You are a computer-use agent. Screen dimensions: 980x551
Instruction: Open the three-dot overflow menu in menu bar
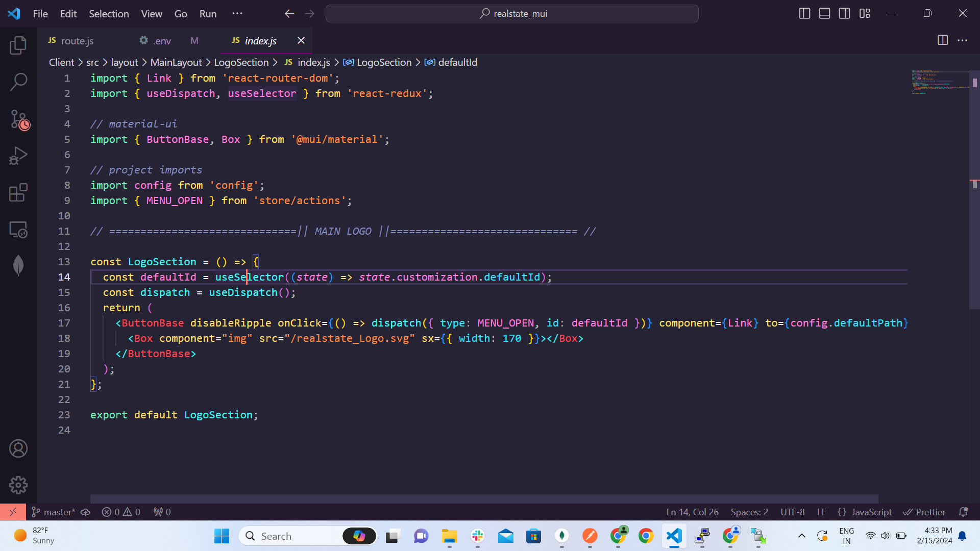pyautogui.click(x=237, y=14)
